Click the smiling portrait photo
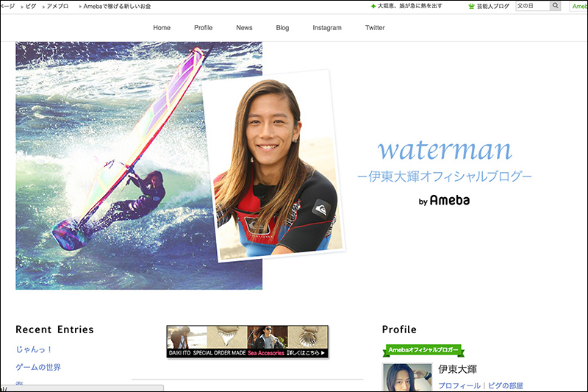Viewport: 588px width, 392px height. tap(273, 165)
